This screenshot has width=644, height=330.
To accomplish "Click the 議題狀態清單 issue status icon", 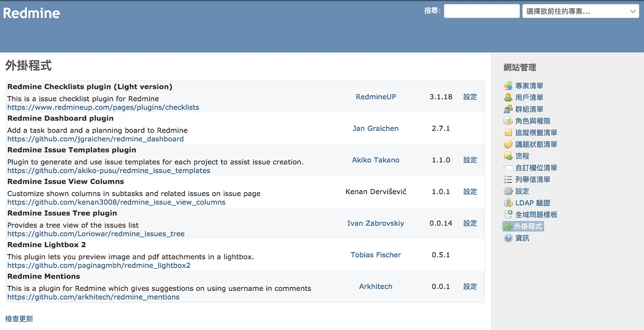I will pyautogui.click(x=508, y=145).
